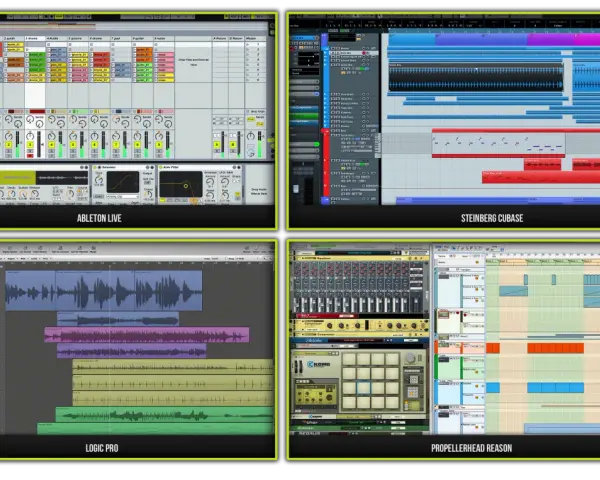Select the teal automation ramp clip in Reason

514,291
